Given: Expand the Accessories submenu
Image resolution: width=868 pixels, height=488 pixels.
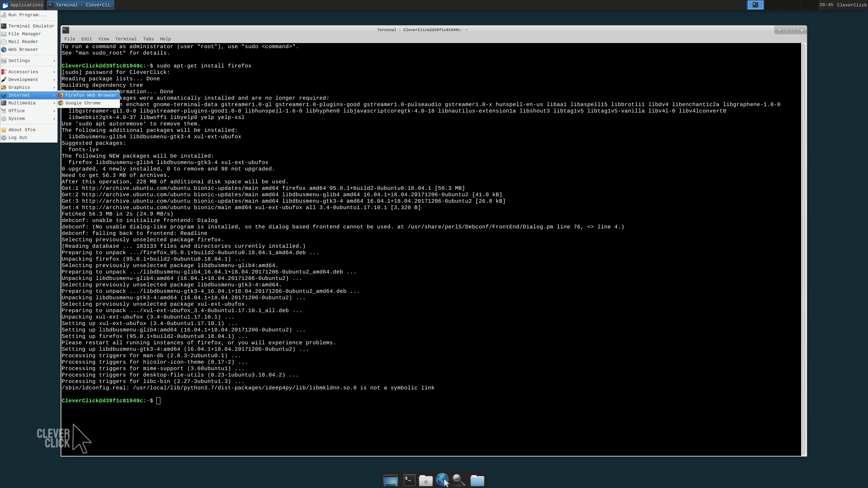Looking at the screenshot, I should point(23,72).
